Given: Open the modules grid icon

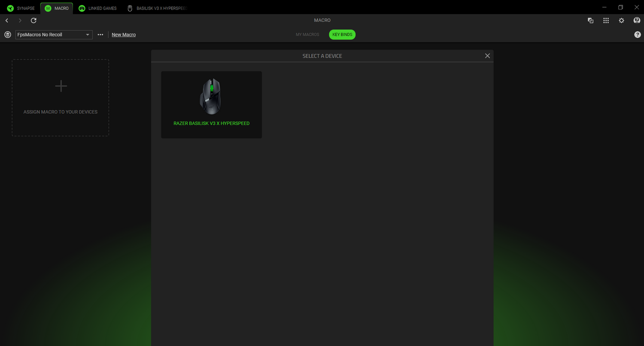Looking at the screenshot, I should tap(606, 21).
